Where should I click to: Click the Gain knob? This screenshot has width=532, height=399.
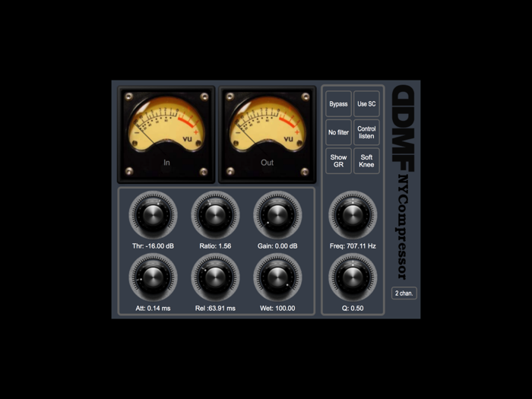click(277, 215)
